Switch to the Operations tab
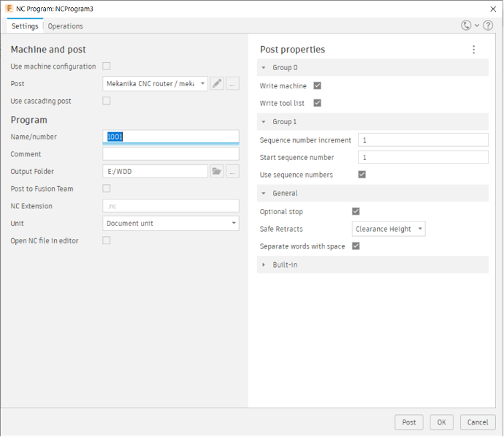 coord(65,26)
